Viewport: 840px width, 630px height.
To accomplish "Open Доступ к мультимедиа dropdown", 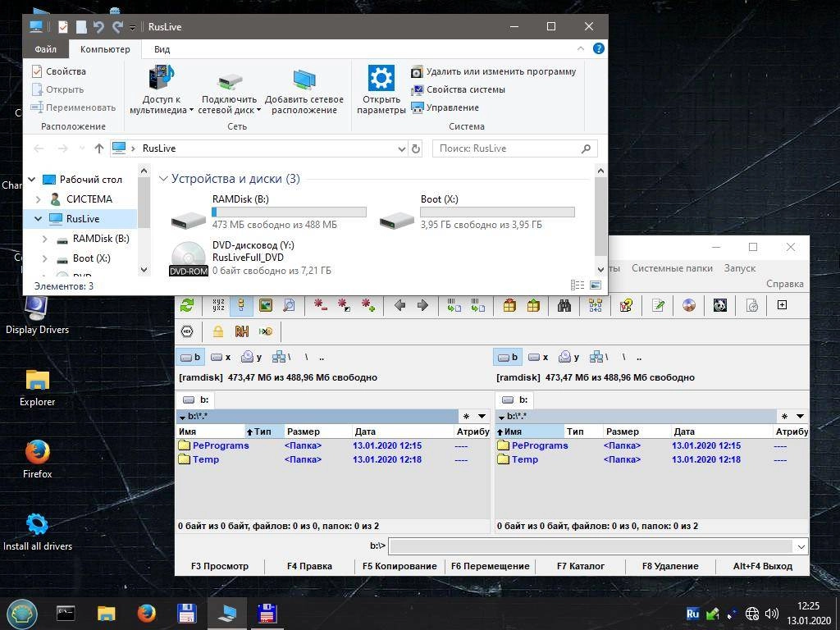I will point(162,90).
